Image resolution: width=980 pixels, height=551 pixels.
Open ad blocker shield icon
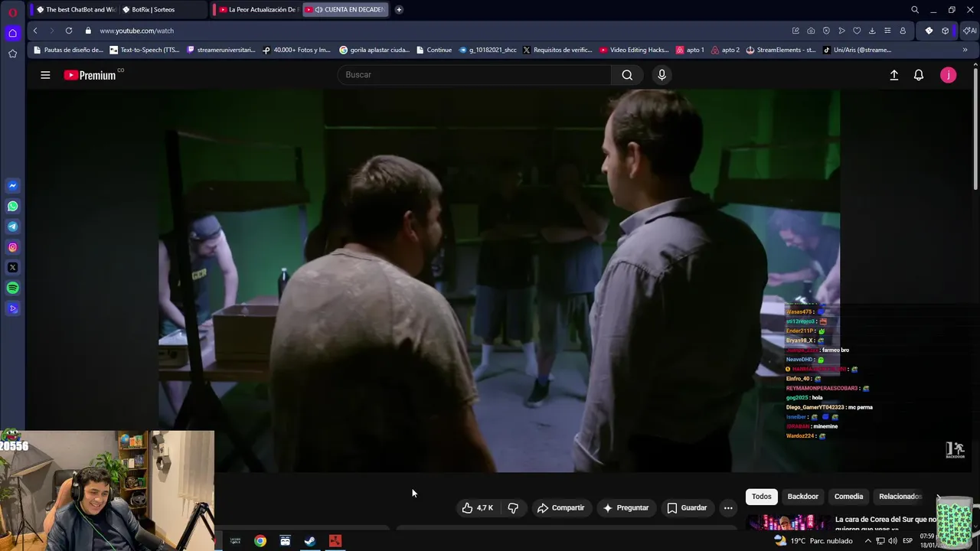[826, 31]
